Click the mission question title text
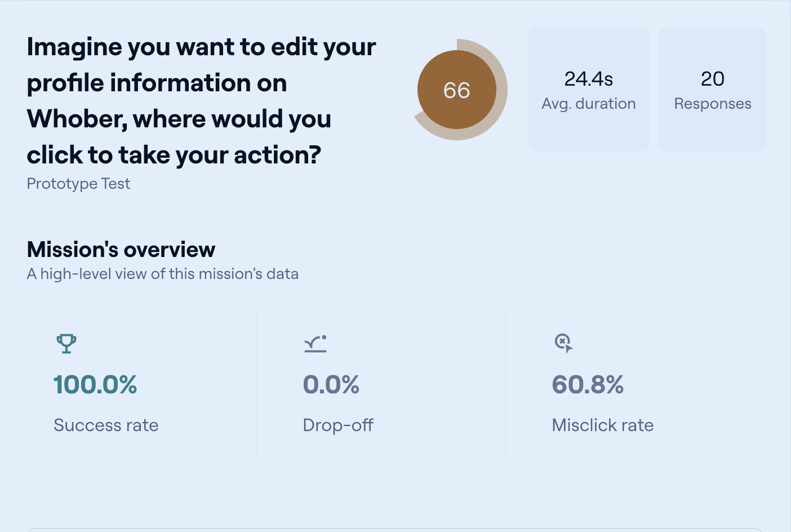 tap(201, 101)
